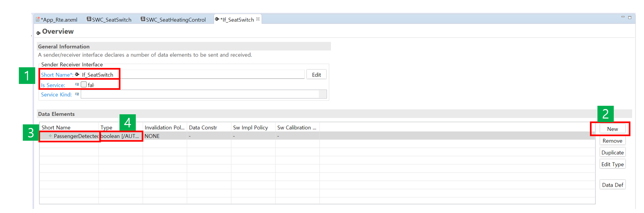The image size is (644, 213).
Task: Click the small icon next to Is Service
Action: 77,85
